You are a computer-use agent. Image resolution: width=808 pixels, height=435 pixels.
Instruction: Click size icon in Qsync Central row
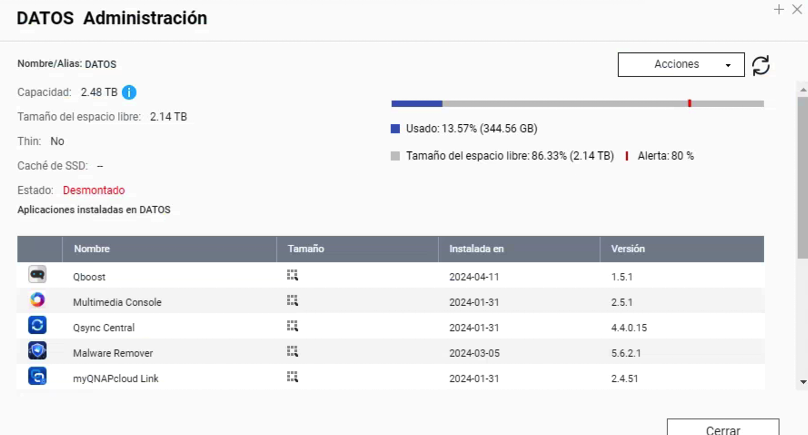tap(293, 326)
